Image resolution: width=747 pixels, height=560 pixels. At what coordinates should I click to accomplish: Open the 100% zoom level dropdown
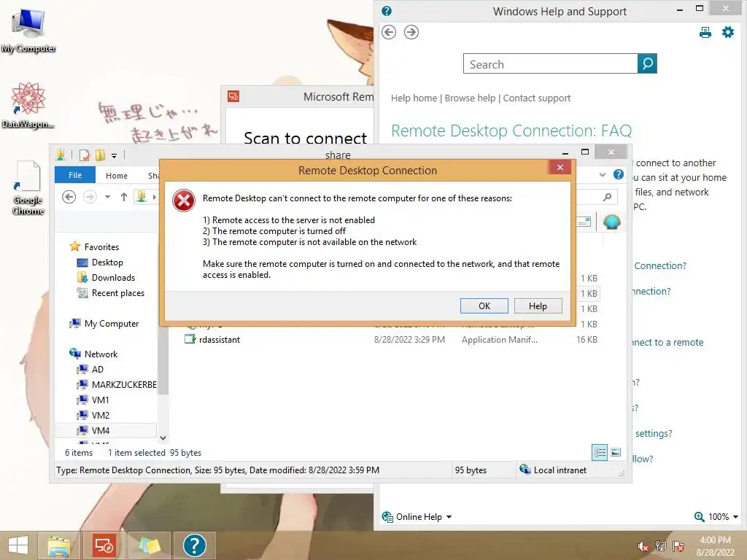point(716,517)
